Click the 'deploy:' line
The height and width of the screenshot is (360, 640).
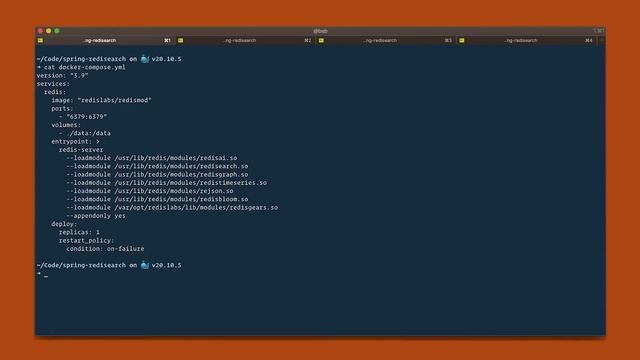tap(64, 224)
